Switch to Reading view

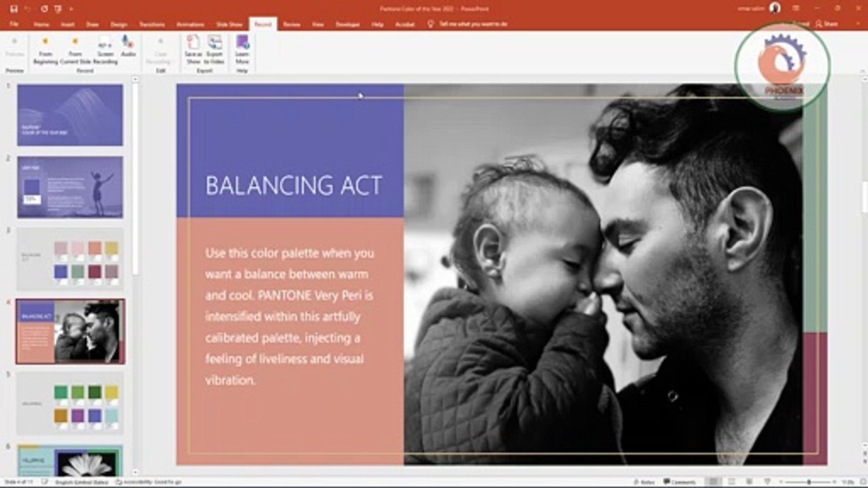[x=748, y=482]
